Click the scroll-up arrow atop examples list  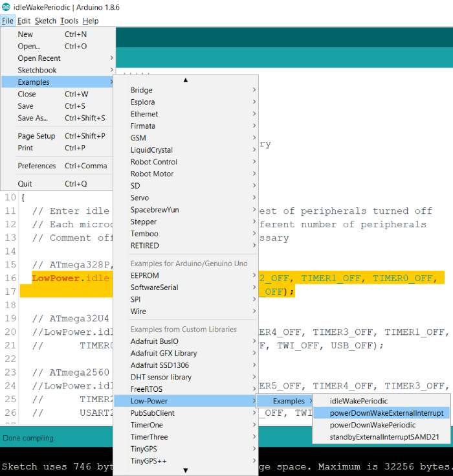click(x=186, y=80)
